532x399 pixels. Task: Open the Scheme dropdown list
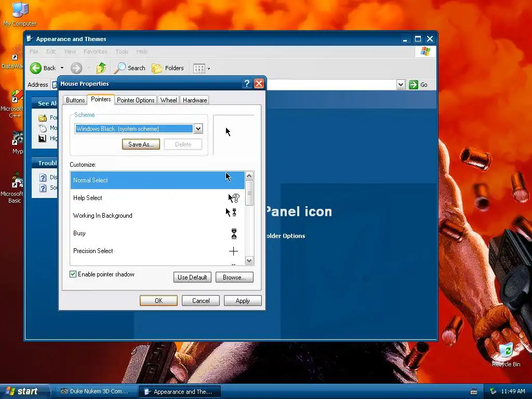198,129
